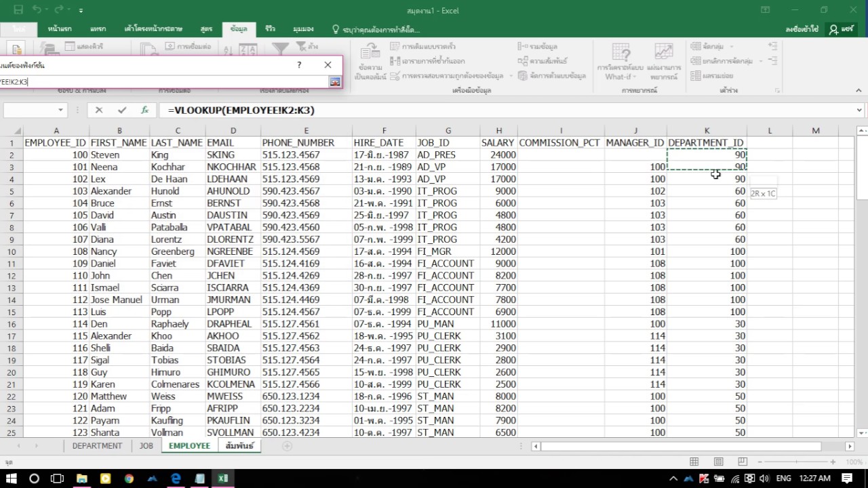868x488 pixels.
Task: Open the Customize Quick Access Toolbar arrow
Action: tap(81, 11)
